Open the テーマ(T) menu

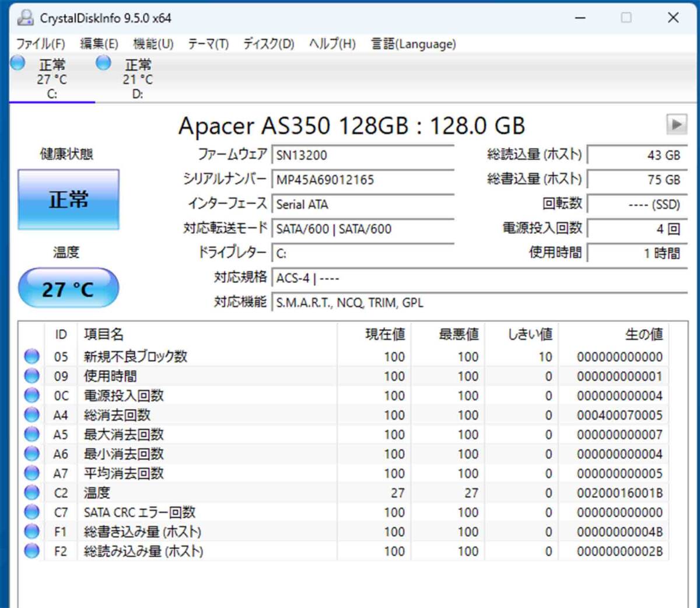click(208, 44)
